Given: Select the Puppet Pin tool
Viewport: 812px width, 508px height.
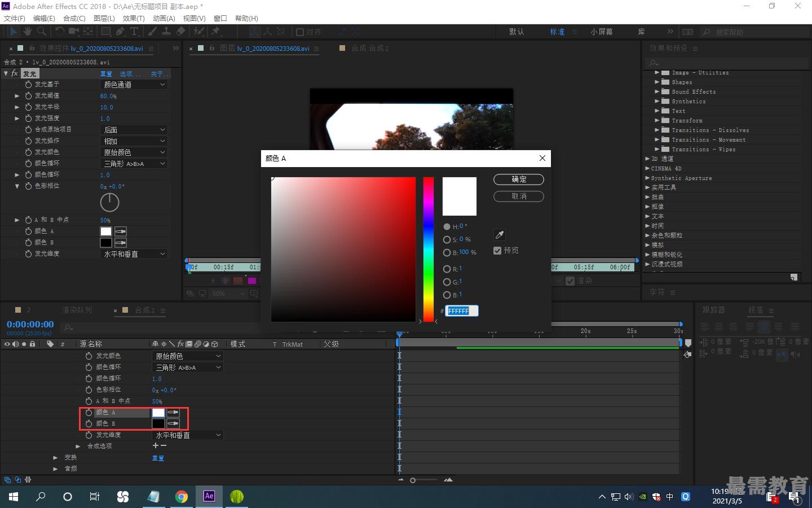Looking at the screenshot, I should [216, 32].
